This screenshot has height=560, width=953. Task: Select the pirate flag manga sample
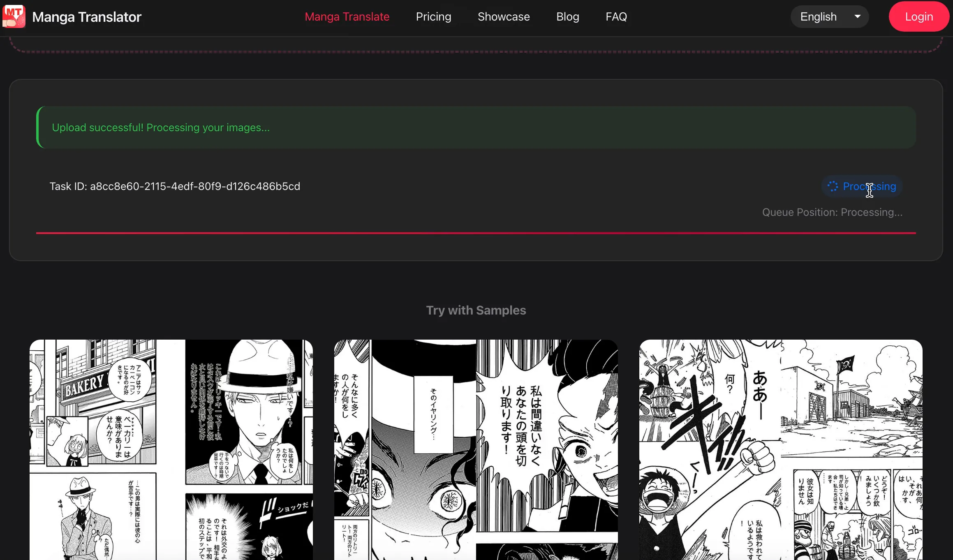(780, 449)
